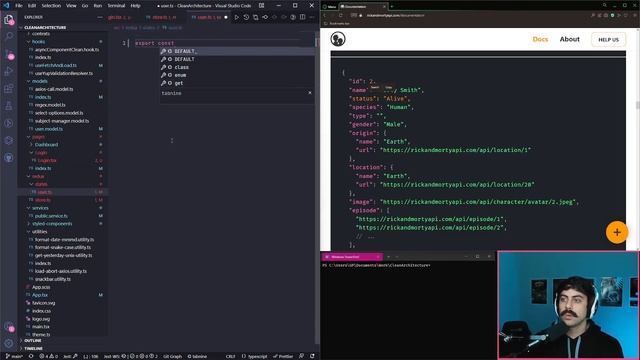Open App.tsx in the explorer
The height and width of the screenshot is (360, 640).
coord(40,295)
